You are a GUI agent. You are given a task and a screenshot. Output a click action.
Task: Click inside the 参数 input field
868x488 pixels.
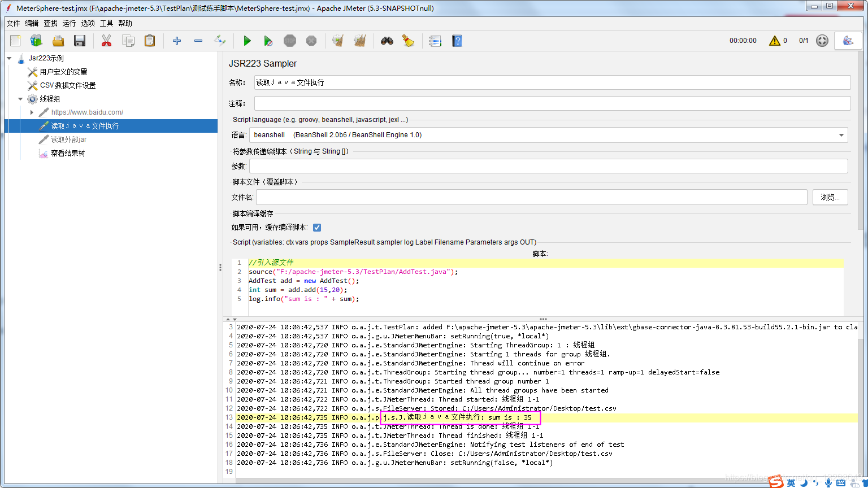(x=548, y=165)
